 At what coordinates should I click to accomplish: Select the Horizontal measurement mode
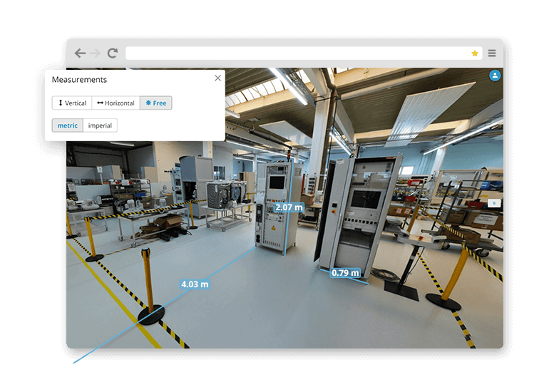(116, 103)
